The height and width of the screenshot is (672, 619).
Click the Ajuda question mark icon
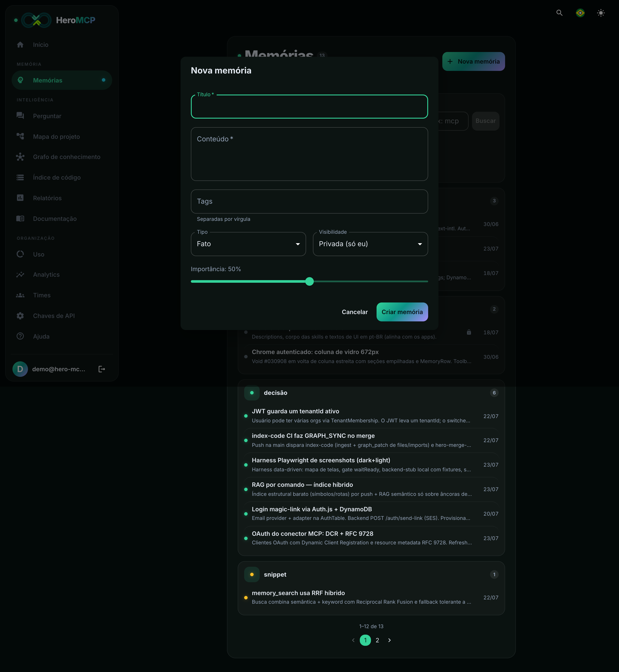point(20,336)
